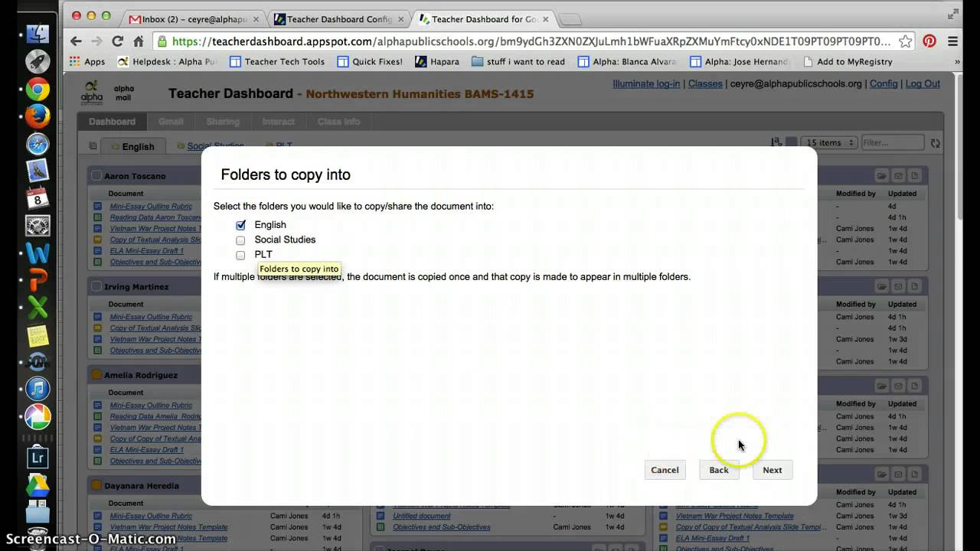980x551 pixels.
Task: Click the Apps bookmarks shortcut
Action: coord(87,62)
